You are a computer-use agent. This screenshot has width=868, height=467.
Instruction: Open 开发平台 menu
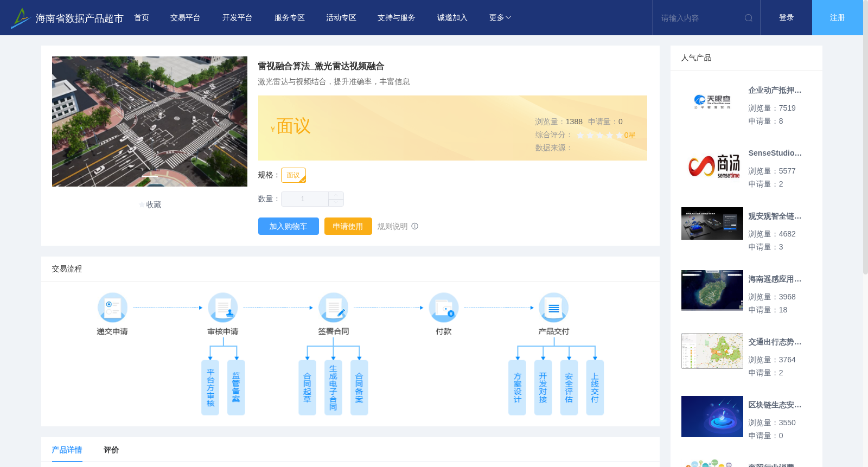(237, 18)
